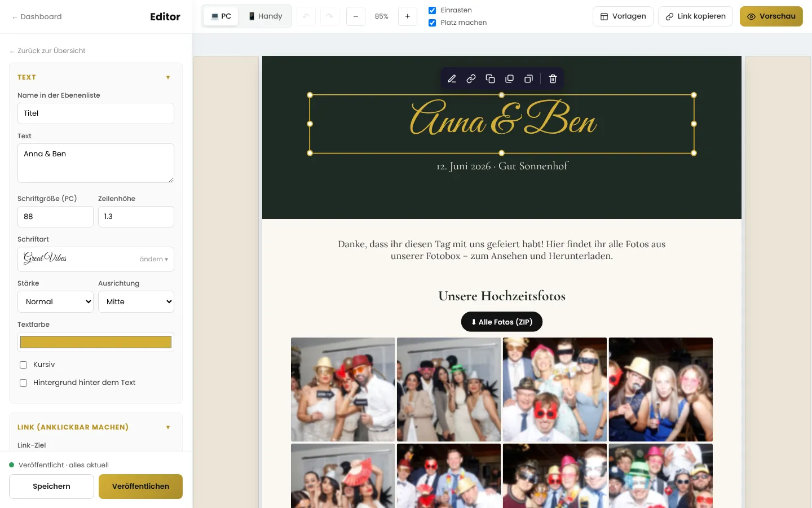The width and height of the screenshot is (812, 508).
Task: Toggle the Einrasten checkbox
Action: coord(433,10)
